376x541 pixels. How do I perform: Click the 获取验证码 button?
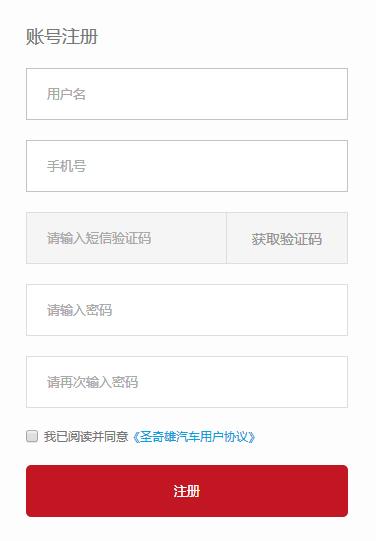click(287, 238)
